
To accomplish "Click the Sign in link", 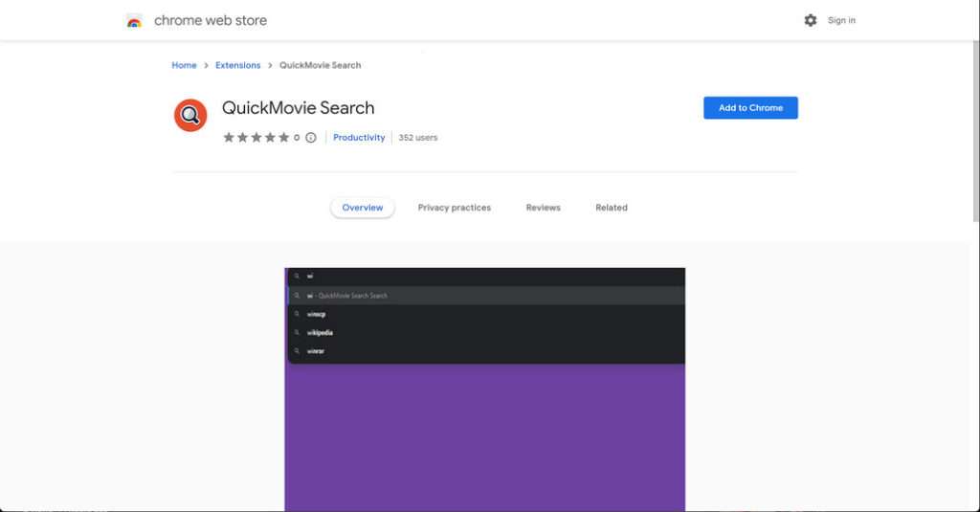I will (x=841, y=21).
